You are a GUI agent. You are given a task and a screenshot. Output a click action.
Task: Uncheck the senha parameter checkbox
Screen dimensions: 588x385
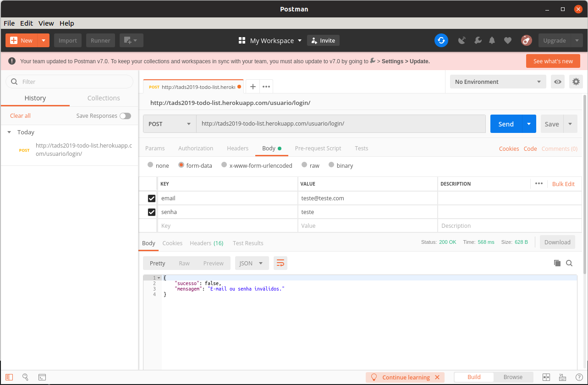tap(152, 212)
